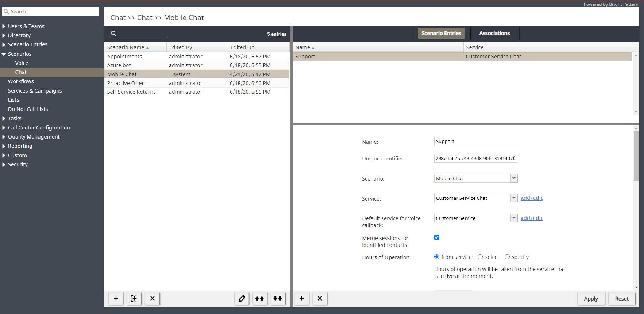Switch to Associations tab
644x314 pixels.
click(x=494, y=33)
